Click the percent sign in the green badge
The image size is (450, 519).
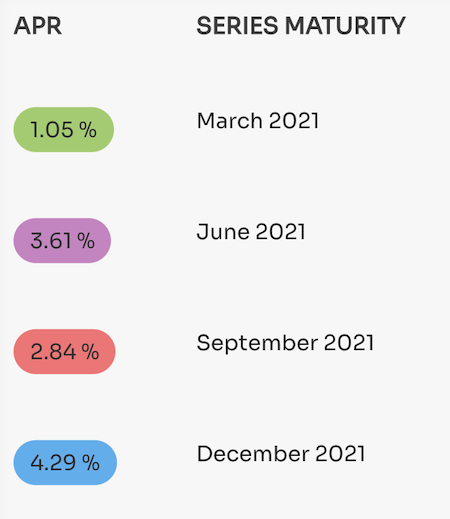(x=88, y=130)
